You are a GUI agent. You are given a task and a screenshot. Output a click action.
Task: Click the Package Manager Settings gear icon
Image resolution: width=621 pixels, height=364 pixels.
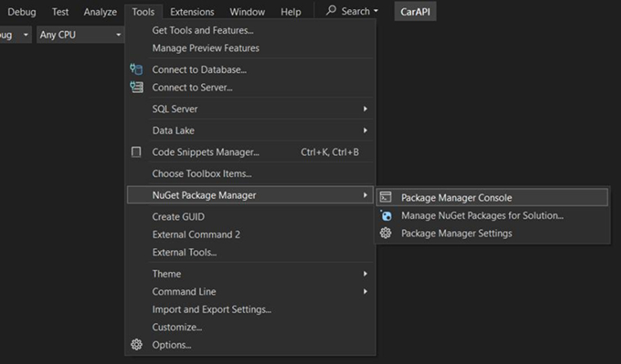click(386, 233)
